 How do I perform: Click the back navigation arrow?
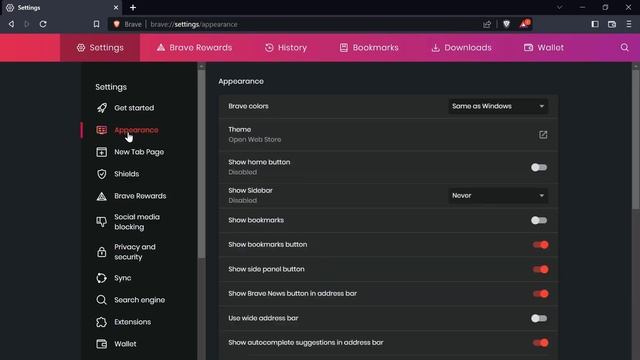pos(11,24)
